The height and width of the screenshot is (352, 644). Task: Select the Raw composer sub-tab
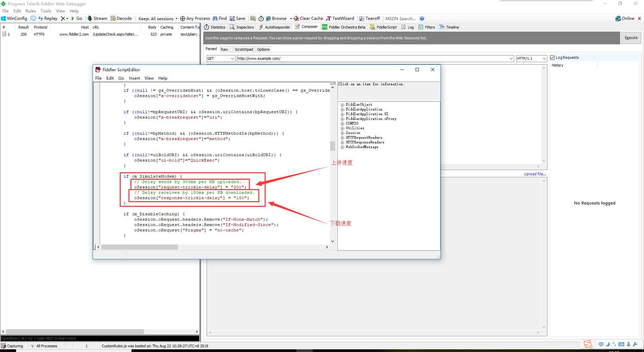[x=224, y=49]
